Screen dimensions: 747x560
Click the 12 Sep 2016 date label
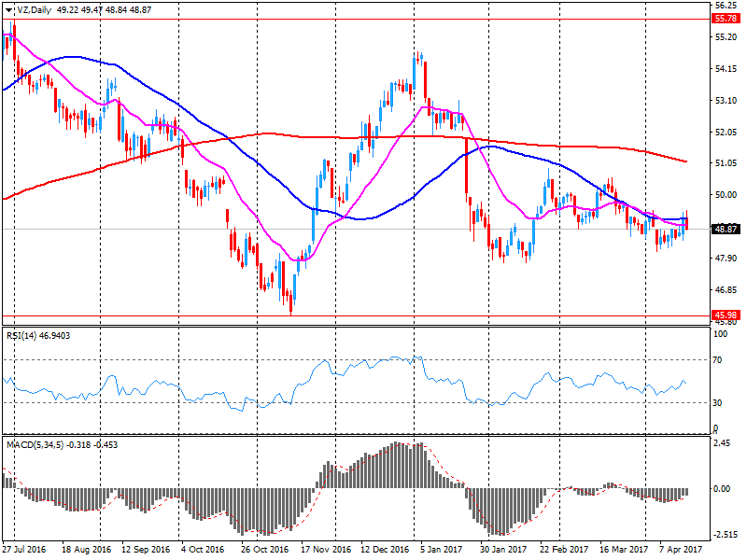[146, 549]
